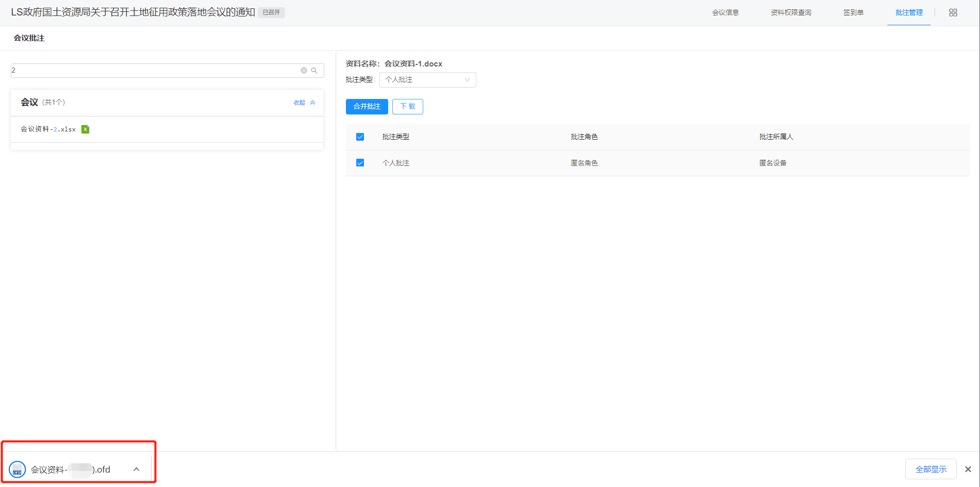Image resolution: width=980 pixels, height=487 pixels.
Task: Open the 签到单 tab
Action: pyautogui.click(x=853, y=12)
